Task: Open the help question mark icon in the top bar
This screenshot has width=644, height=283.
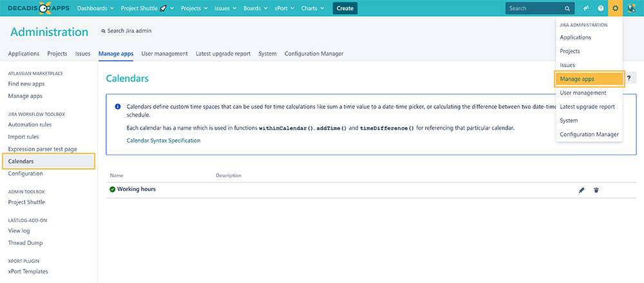Action: point(600,8)
